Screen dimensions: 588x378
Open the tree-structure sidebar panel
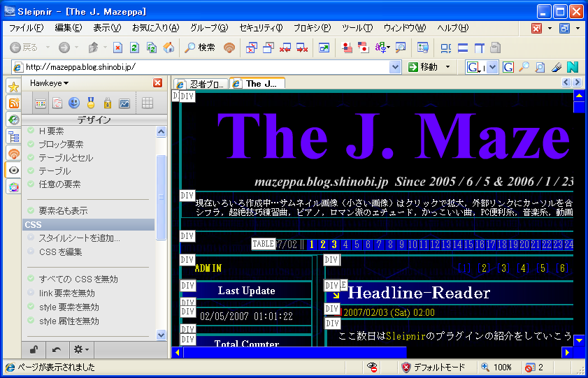pos(13,137)
